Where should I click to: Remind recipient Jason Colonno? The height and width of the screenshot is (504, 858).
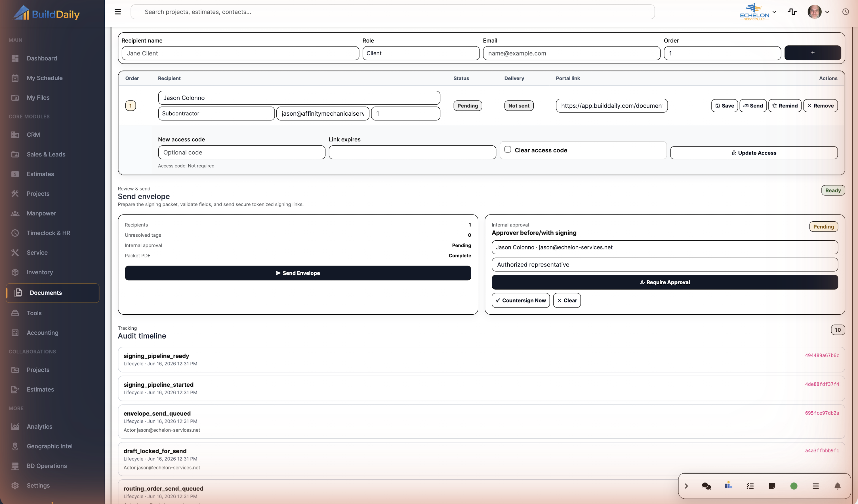(785, 106)
